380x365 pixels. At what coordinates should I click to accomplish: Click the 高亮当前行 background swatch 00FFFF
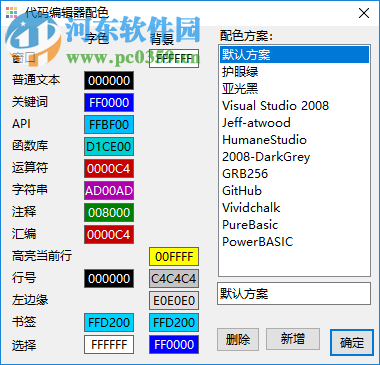[x=174, y=256]
